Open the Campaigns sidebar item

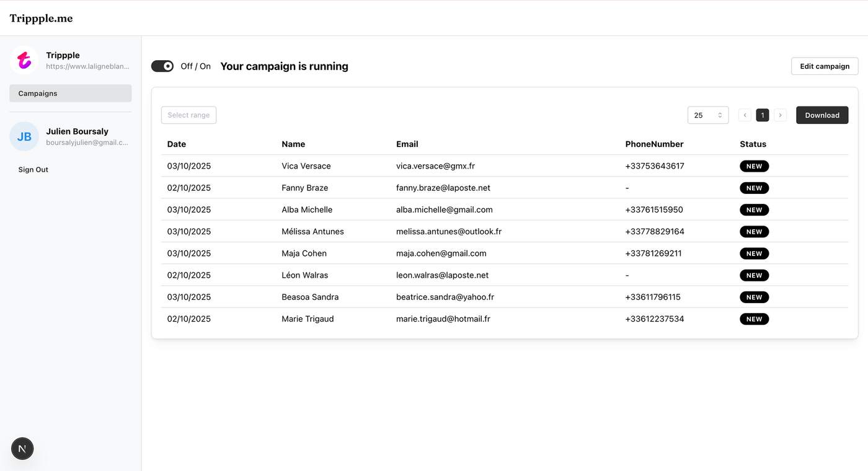(x=70, y=94)
